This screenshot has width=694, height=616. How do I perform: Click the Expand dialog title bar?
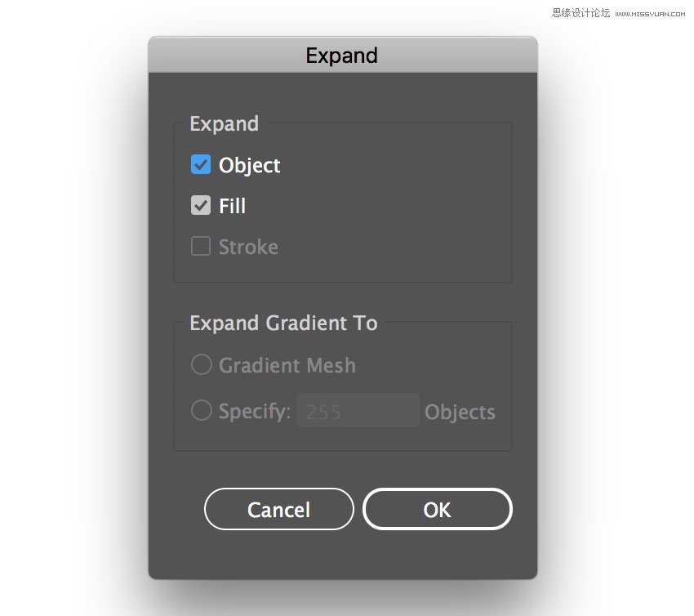click(x=342, y=56)
